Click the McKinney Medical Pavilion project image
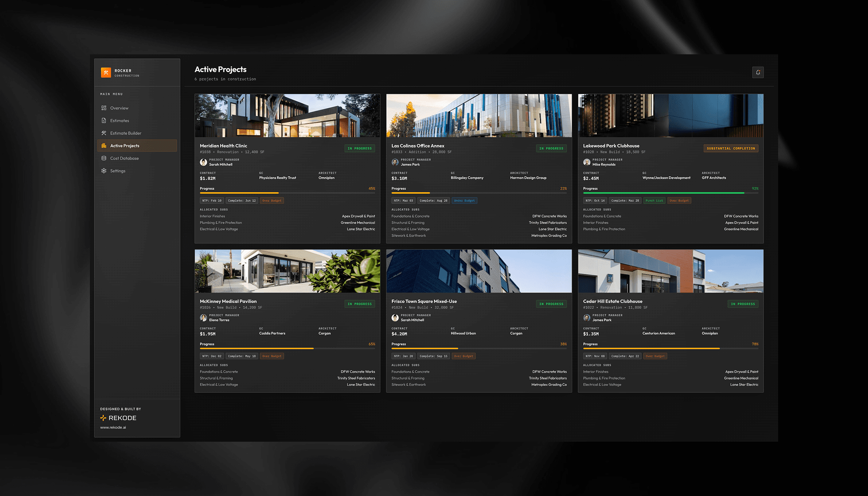This screenshot has width=868, height=496. pyautogui.click(x=287, y=271)
